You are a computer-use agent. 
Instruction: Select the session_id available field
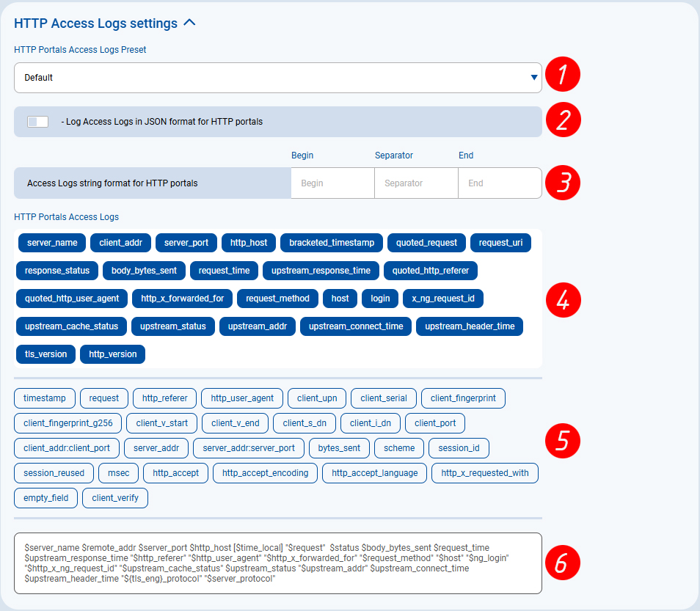tap(459, 448)
